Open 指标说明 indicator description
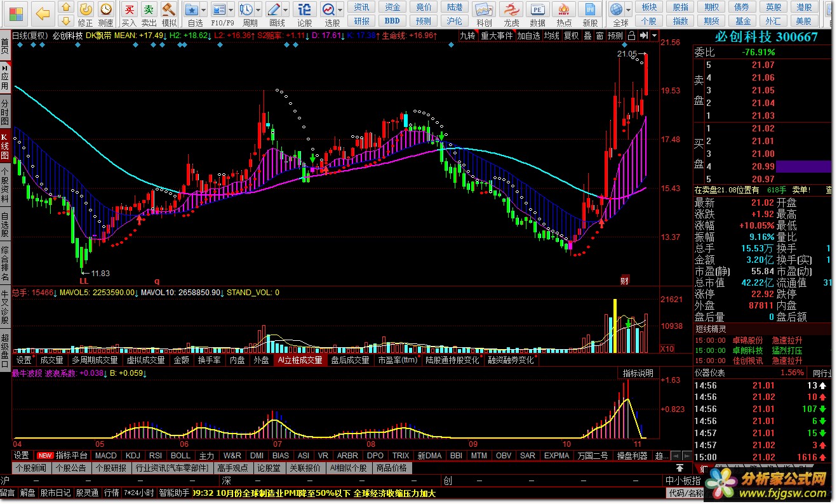Image resolution: width=837 pixels, height=504 pixels. 638,373
